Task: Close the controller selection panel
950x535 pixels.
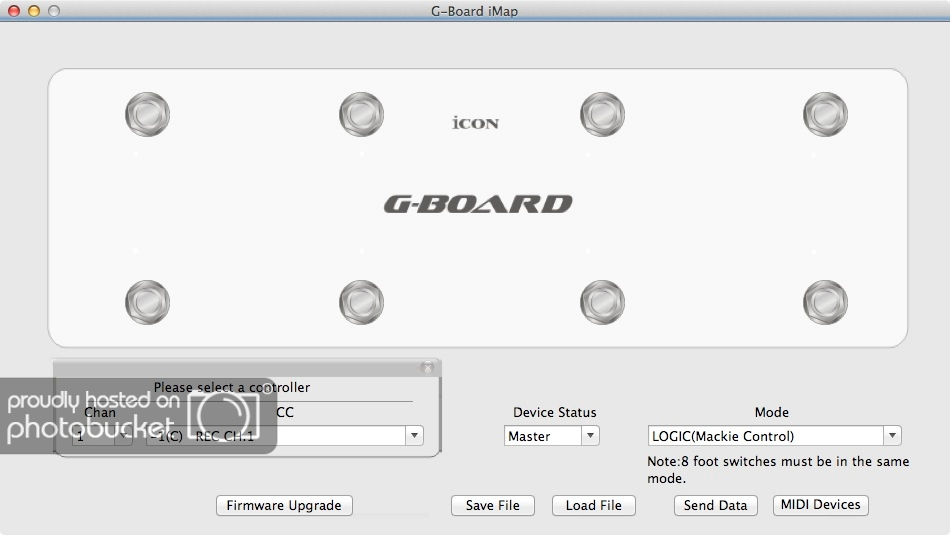Action: (428, 368)
